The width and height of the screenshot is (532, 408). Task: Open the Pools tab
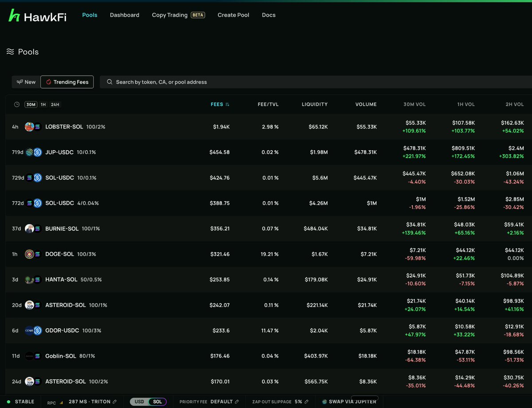point(90,15)
